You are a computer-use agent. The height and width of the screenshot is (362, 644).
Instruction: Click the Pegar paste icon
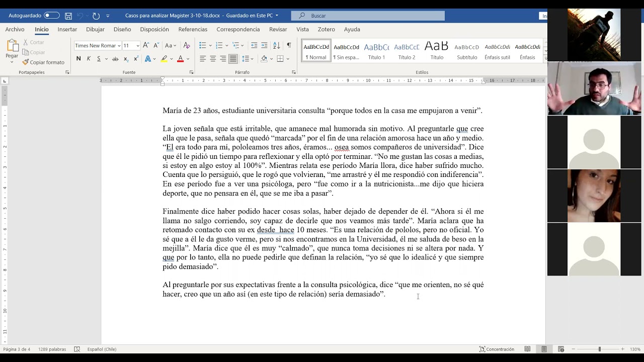pyautogui.click(x=12, y=46)
